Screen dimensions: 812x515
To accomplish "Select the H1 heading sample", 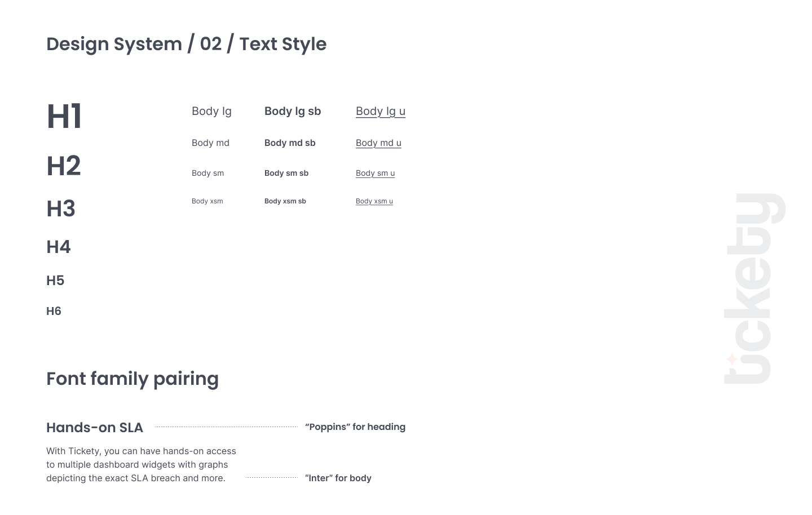I will [x=64, y=117].
